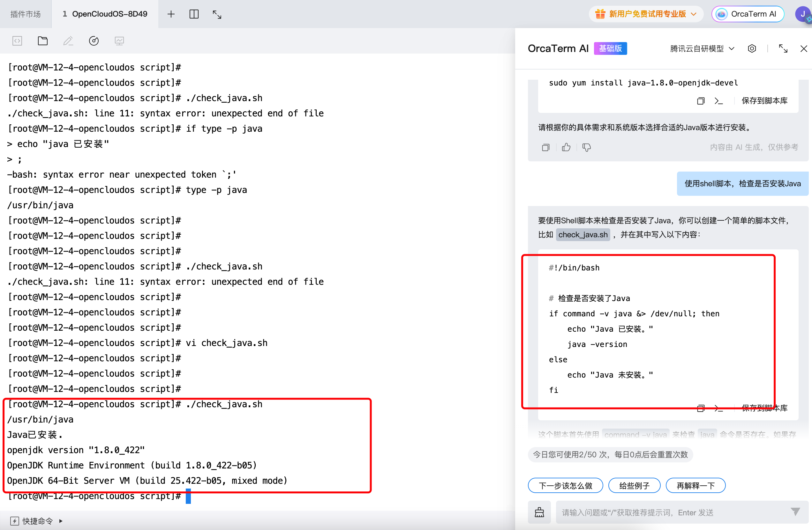Viewport: 812px width, 530px height.
Task: Expand the OrcaTerm AI panel
Action: 783,49
